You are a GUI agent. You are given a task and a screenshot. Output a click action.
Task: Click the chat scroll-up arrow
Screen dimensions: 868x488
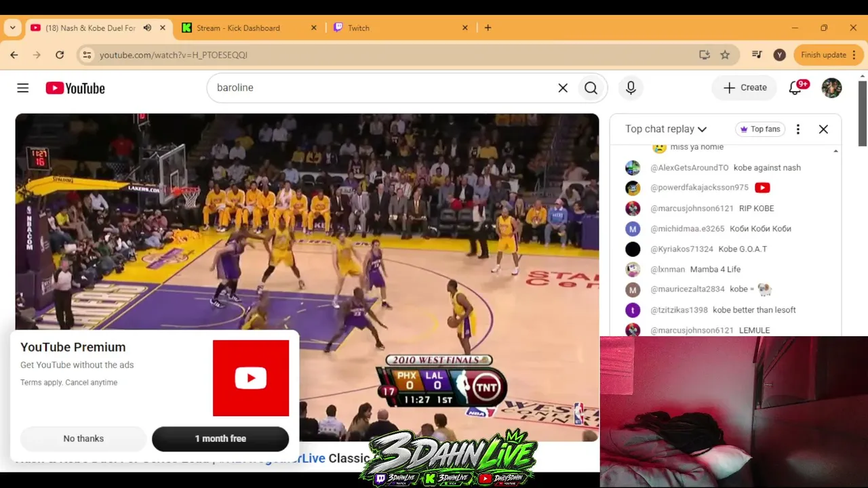(835, 151)
